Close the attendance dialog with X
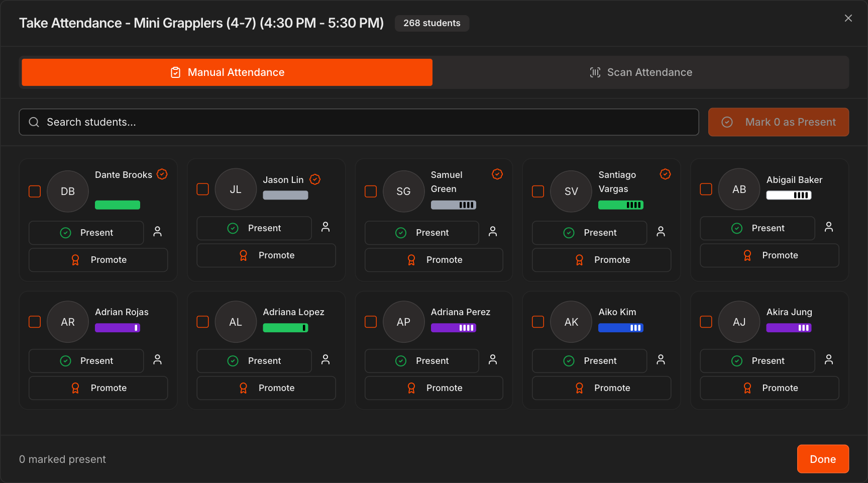This screenshot has width=868, height=483. click(x=848, y=18)
